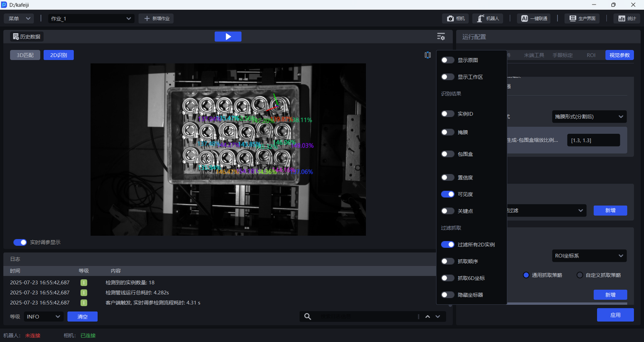The width and height of the screenshot is (644, 342).
Task: Click the 清空 button to clear logs
Action: click(x=83, y=316)
